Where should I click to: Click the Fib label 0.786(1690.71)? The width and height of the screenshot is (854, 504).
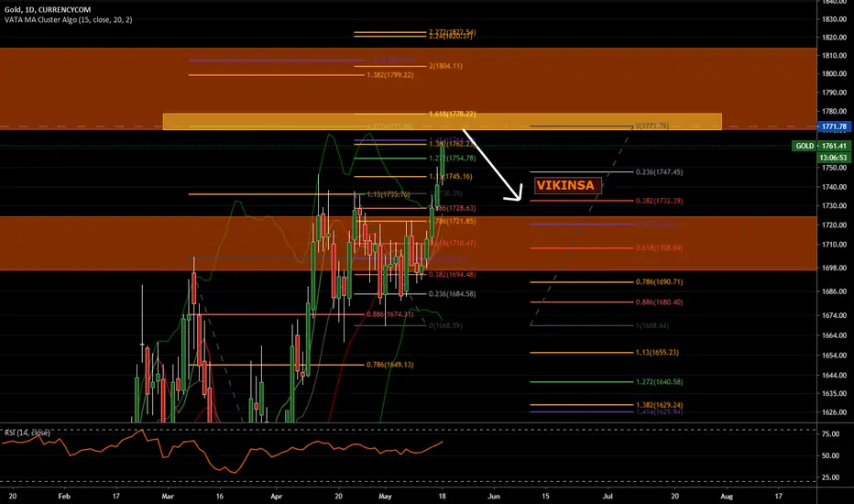(659, 281)
